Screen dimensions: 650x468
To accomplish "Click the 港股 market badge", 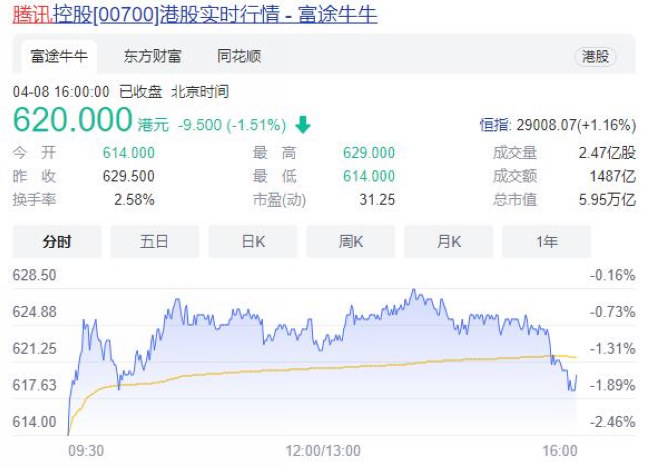I will tap(595, 56).
